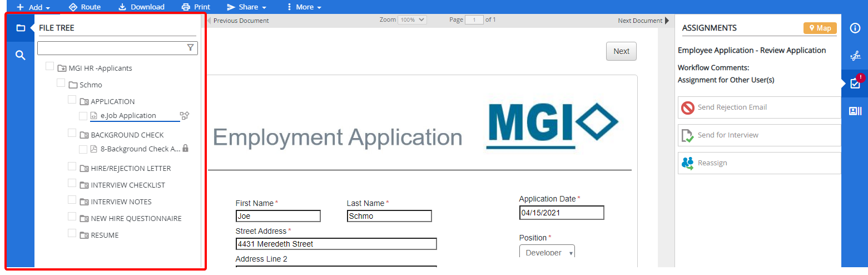
Task: Open the signature panel icon
Action: point(855,56)
